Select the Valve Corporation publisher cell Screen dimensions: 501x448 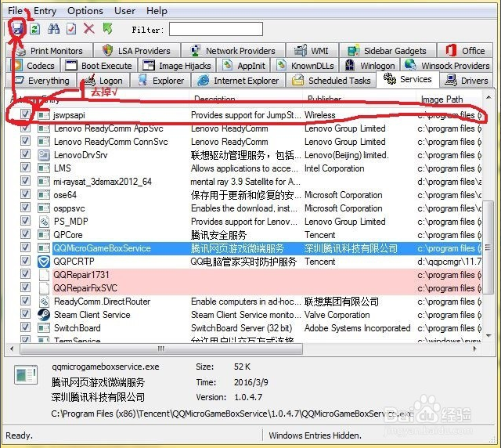pyautogui.click(x=337, y=315)
